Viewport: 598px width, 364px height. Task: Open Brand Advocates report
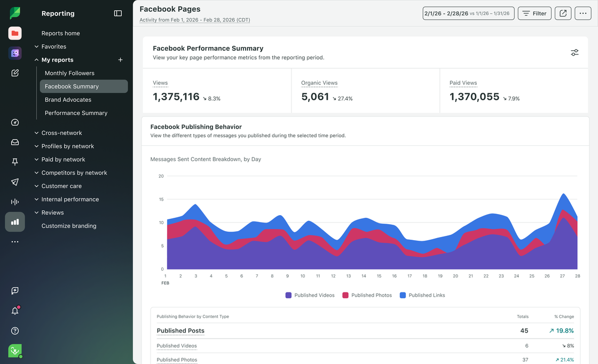[x=68, y=99]
